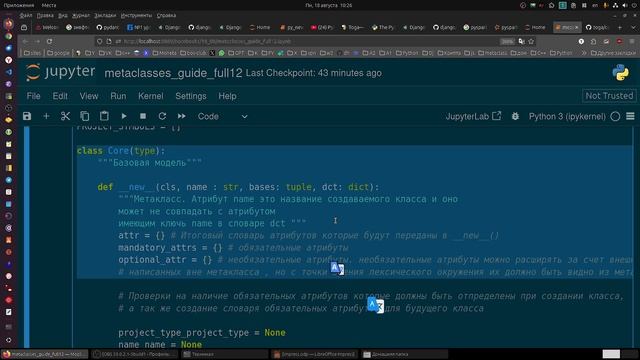Click translate icon near Проверки comment block
Screen dimensions: 640x360
376,305
